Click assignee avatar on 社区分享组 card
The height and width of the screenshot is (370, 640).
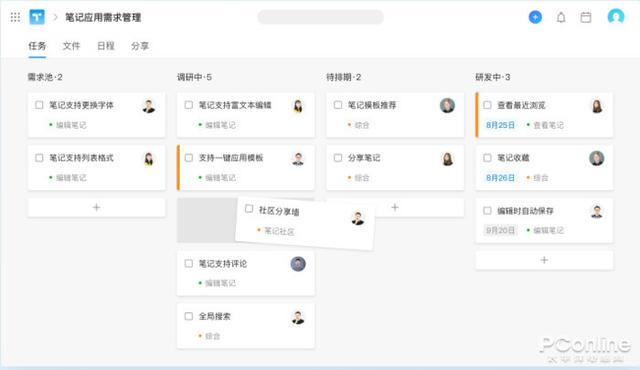click(x=358, y=218)
